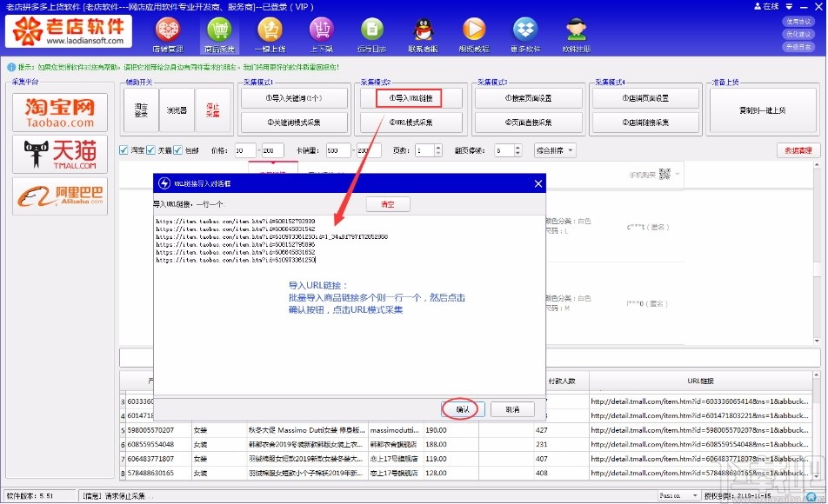828x504 pixels.
Task: Click the minimum price field showing 10
Action: click(x=245, y=150)
